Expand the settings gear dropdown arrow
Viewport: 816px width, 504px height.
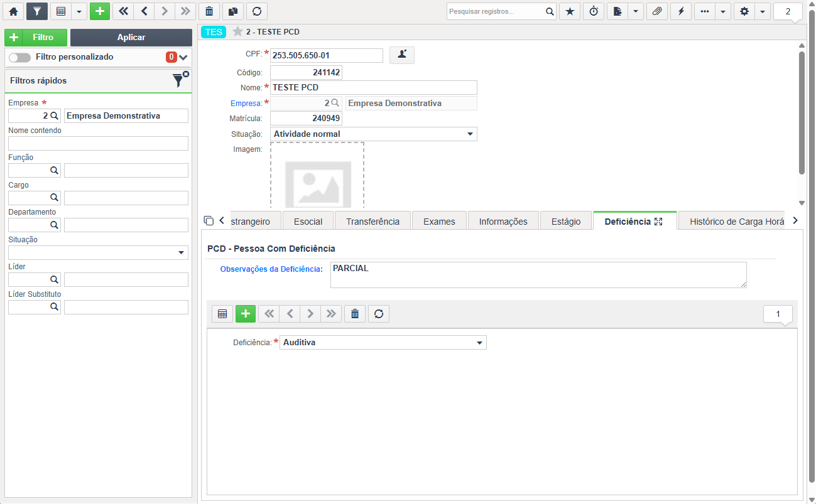pyautogui.click(x=763, y=11)
